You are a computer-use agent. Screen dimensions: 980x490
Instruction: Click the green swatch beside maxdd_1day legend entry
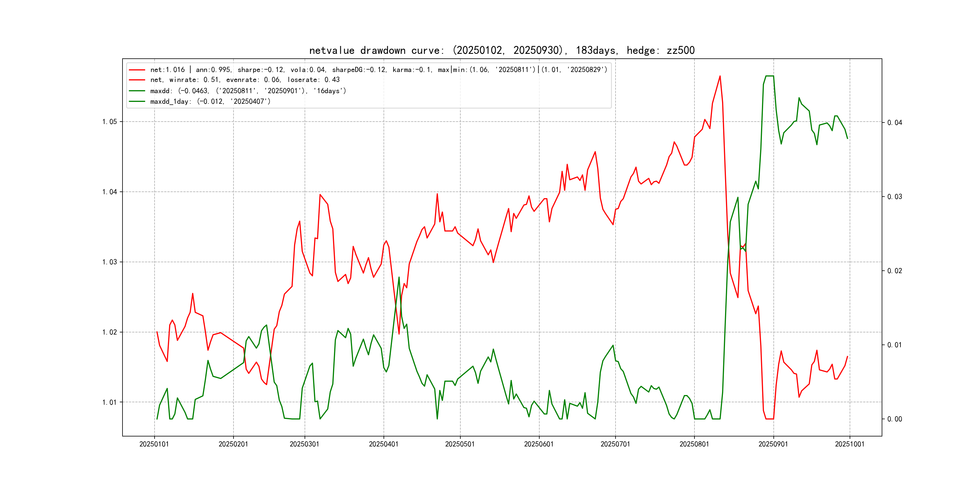coord(137,102)
